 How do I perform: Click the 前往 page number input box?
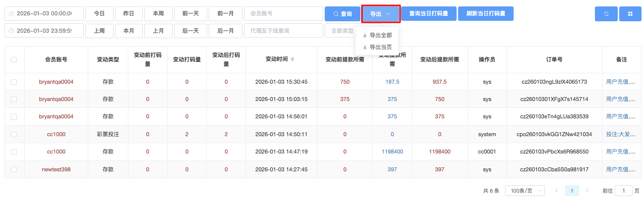pyautogui.click(x=623, y=191)
